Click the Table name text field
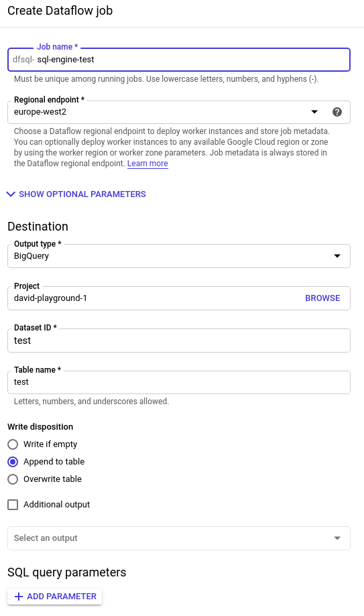Screen dimensions: 364x616 click(x=179, y=382)
